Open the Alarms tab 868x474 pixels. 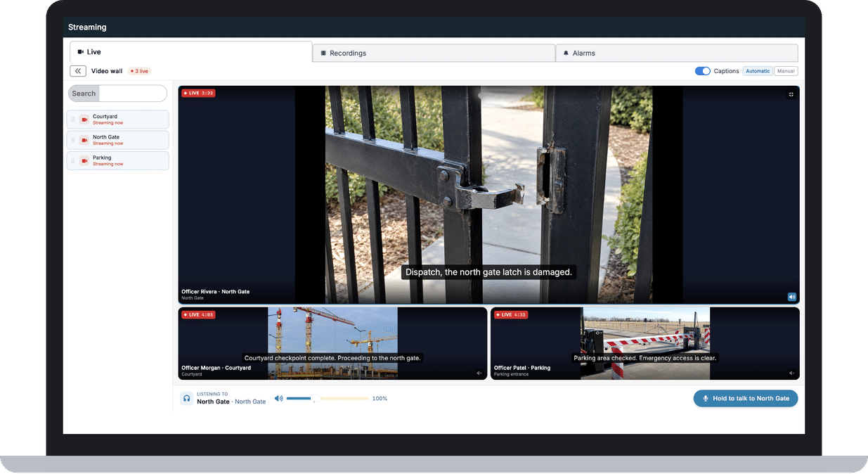(x=677, y=53)
